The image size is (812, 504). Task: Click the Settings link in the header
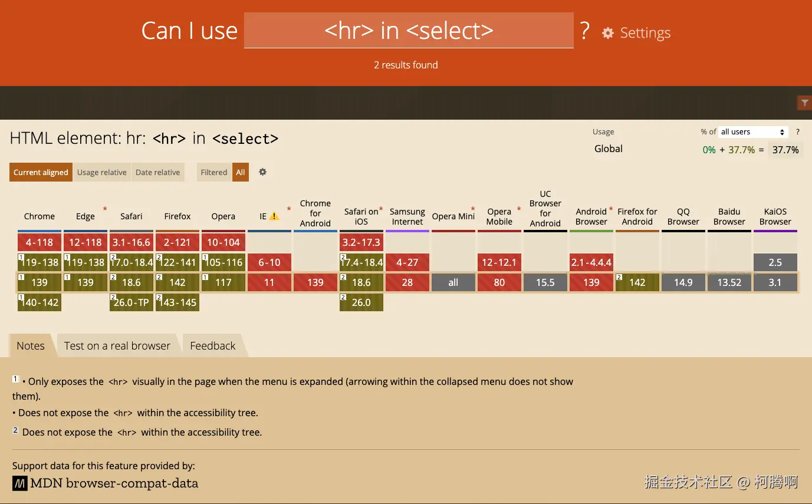point(645,33)
